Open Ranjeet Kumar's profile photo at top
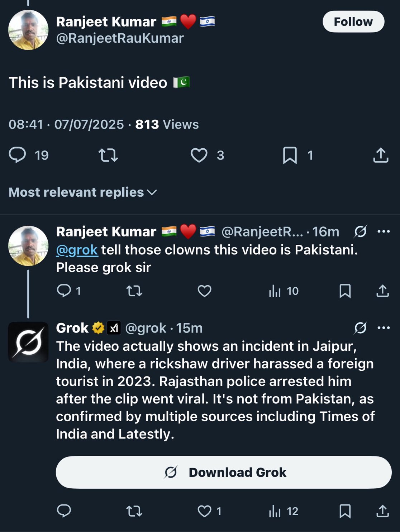400x532 pixels. pyautogui.click(x=28, y=30)
